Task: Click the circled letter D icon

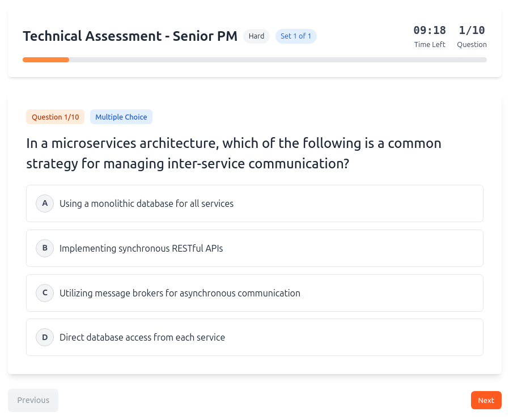Action: (45, 337)
